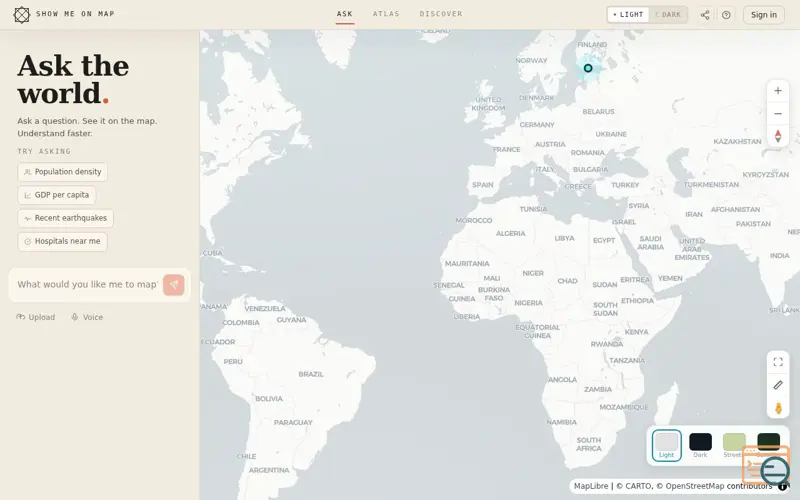Zoom in with the plus map button
Image resolution: width=800 pixels, height=500 pixels.
click(x=778, y=91)
